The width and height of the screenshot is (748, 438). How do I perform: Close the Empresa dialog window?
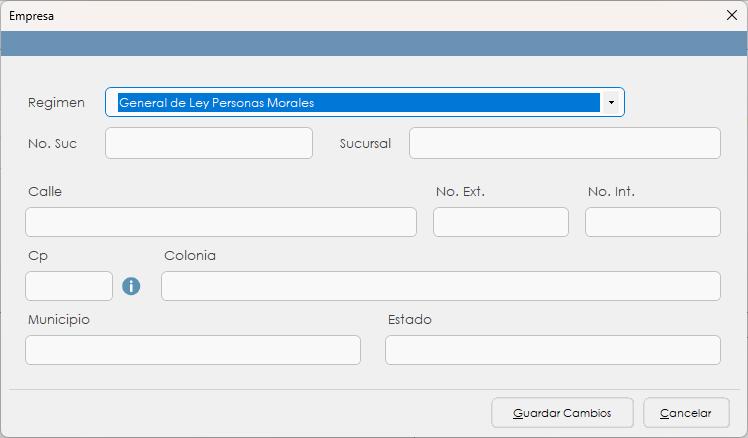(731, 15)
